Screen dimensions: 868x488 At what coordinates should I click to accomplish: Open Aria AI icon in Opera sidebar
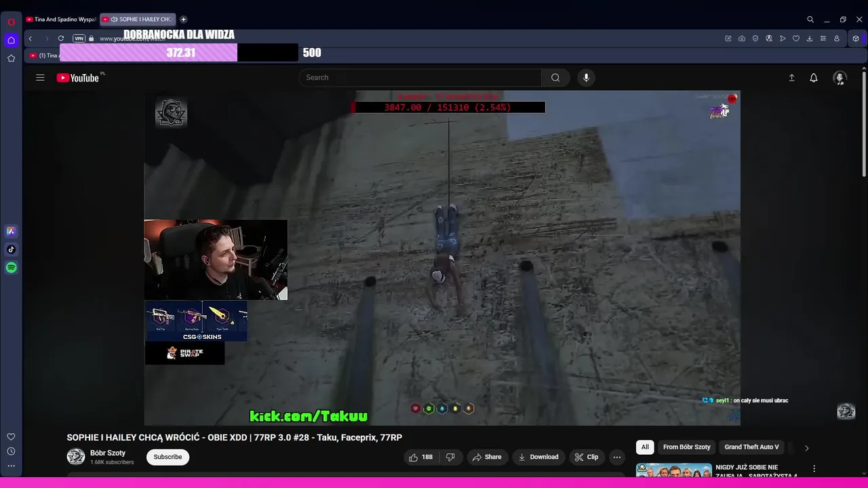[11, 231]
